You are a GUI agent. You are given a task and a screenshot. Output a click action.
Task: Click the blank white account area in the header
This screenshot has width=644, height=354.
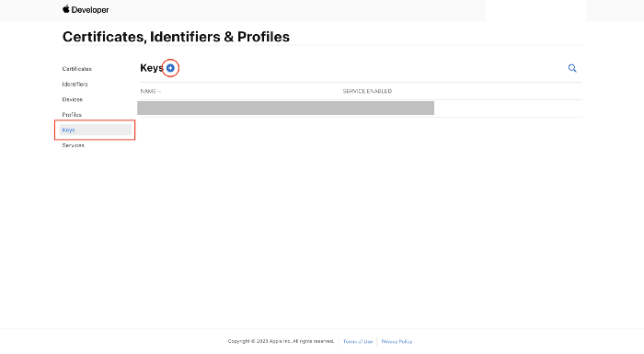click(535, 10)
